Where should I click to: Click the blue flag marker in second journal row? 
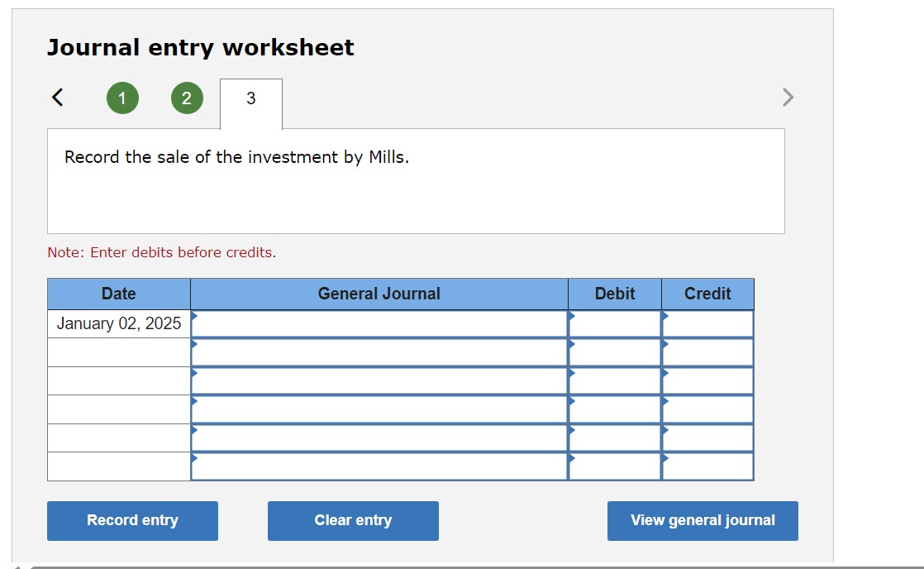(x=195, y=345)
